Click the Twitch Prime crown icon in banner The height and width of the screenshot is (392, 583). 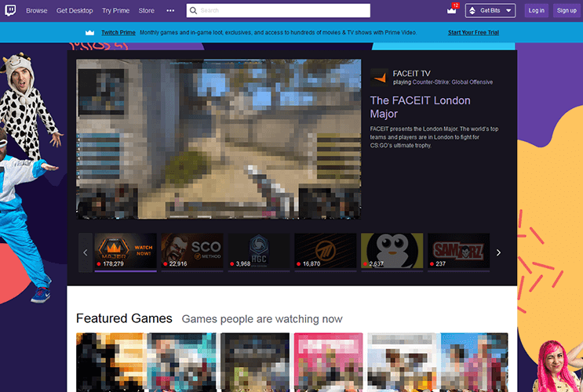click(x=89, y=33)
